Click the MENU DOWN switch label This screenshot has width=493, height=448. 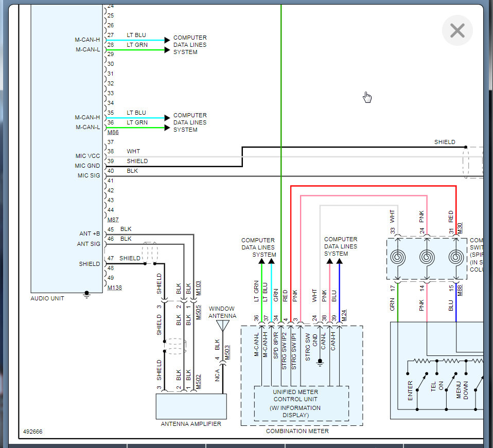462,390
